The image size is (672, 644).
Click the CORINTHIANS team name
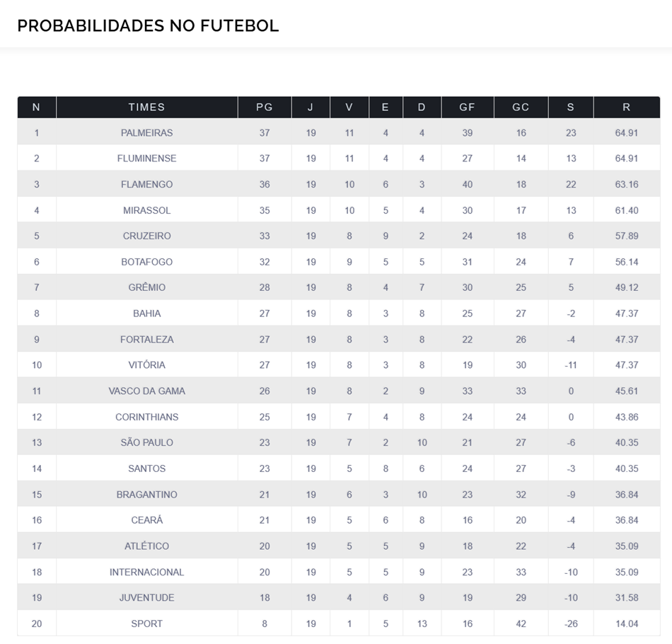coord(146,417)
